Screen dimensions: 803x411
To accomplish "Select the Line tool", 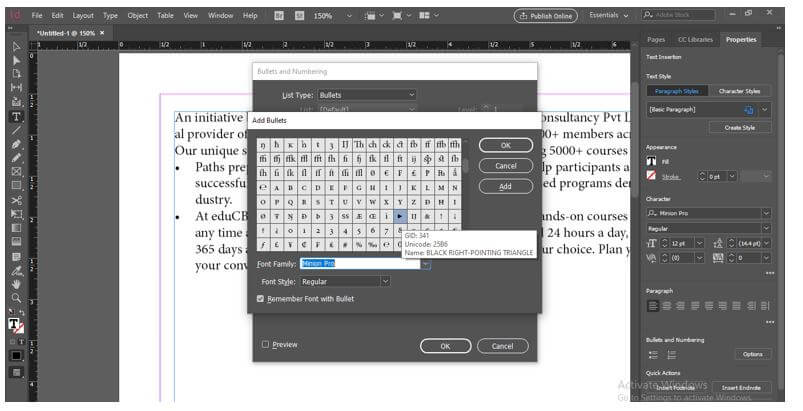I will (x=16, y=131).
